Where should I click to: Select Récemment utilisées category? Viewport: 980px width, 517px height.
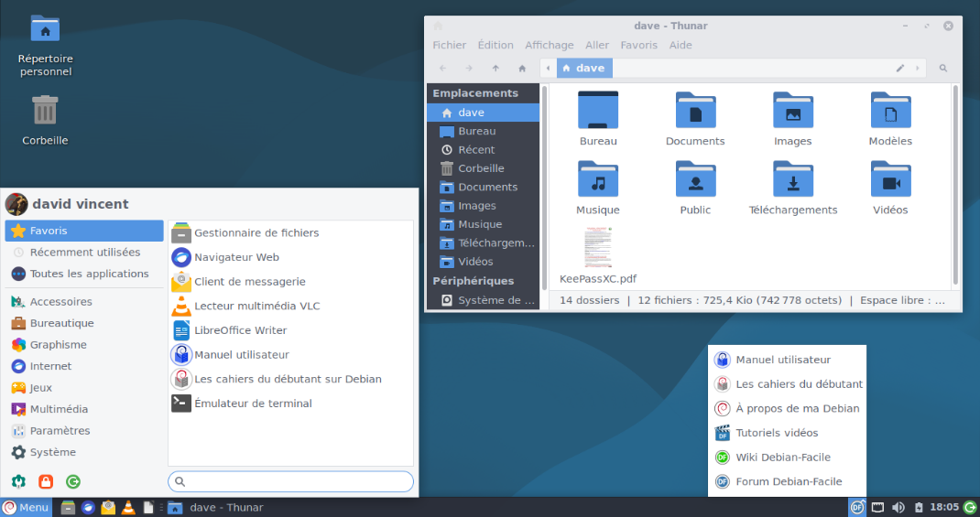point(84,253)
